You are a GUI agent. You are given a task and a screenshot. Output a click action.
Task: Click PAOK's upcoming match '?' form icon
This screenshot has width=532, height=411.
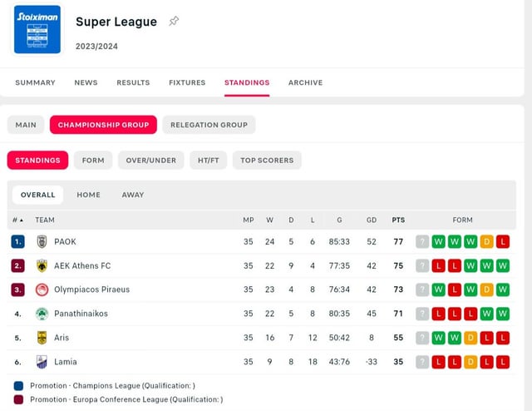[x=422, y=242]
